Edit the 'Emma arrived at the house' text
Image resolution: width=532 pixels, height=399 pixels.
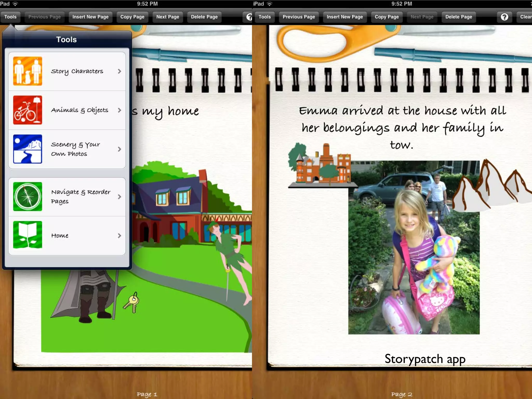(402, 128)
